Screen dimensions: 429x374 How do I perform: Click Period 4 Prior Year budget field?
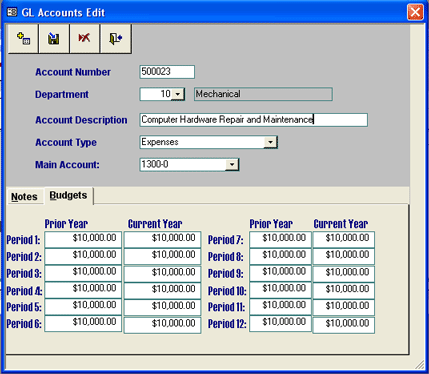(83, 290)
